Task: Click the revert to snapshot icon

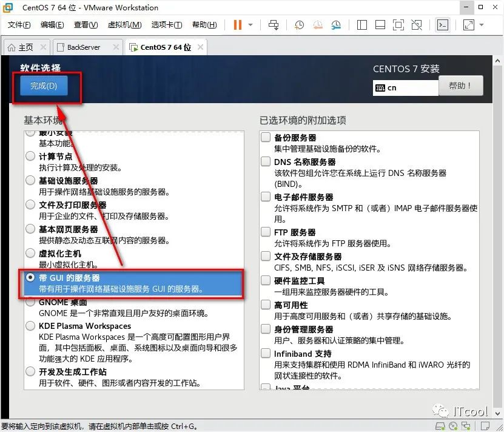Action: point(318,25)
